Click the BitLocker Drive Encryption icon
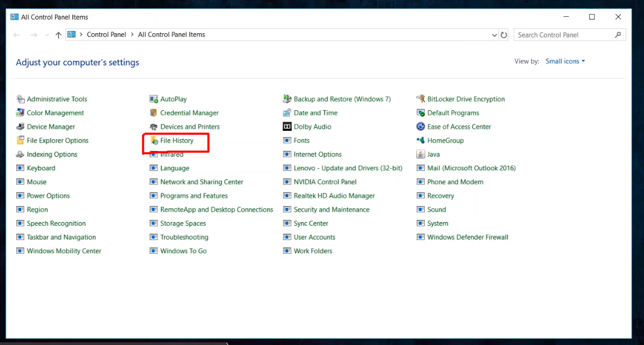 [421, 99]
